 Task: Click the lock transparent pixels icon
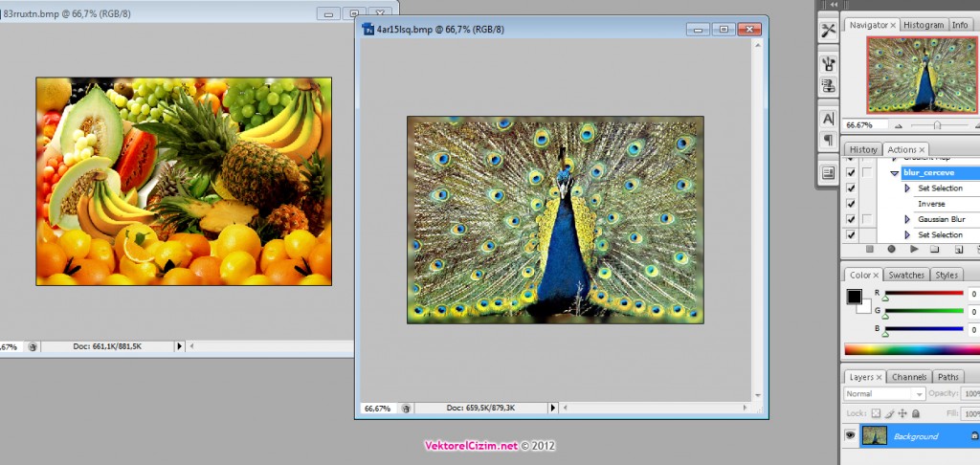pos(876,413)
